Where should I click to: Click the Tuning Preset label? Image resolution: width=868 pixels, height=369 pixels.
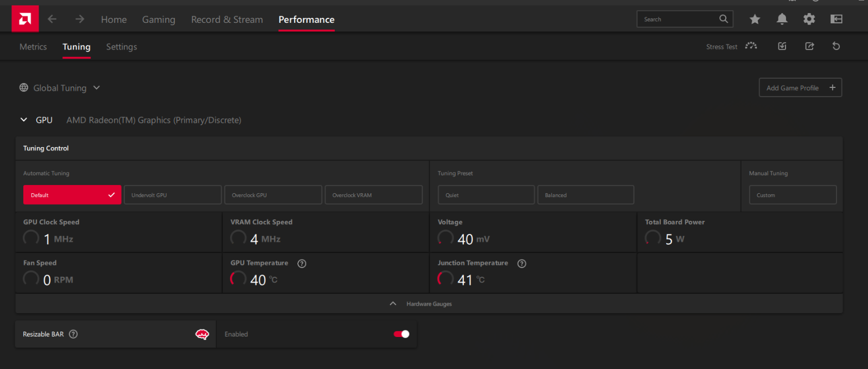pos(455,173)
